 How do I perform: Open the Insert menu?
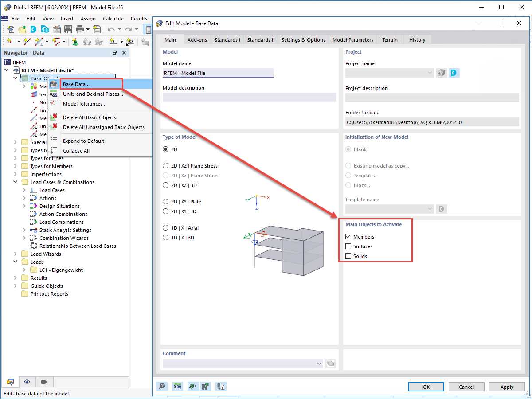[x=67, y=19]
